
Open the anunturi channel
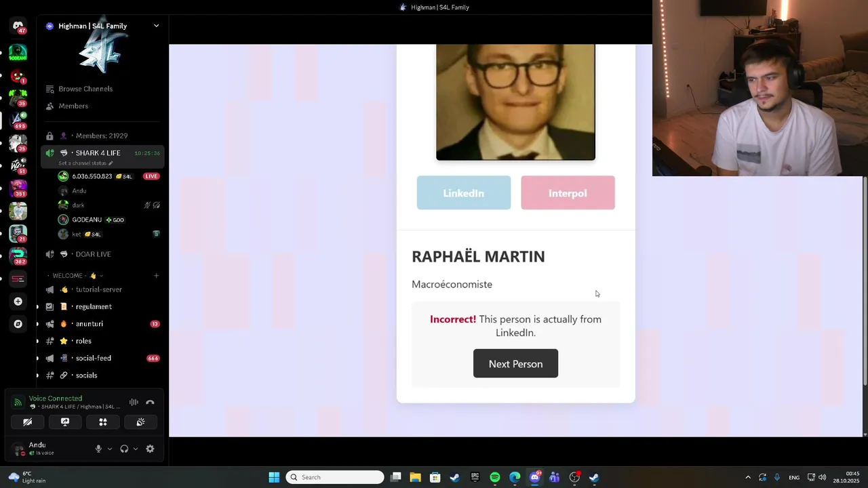tap(102, 324)
